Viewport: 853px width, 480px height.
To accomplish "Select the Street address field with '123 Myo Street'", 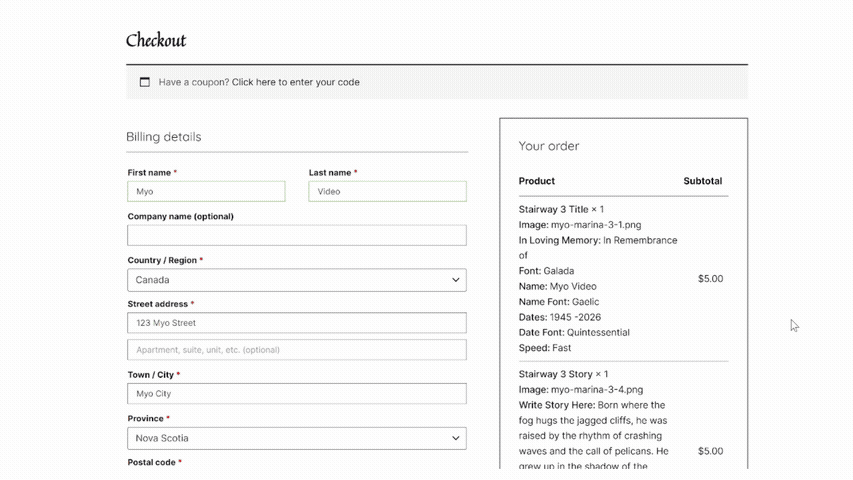I will pos(296,323).
